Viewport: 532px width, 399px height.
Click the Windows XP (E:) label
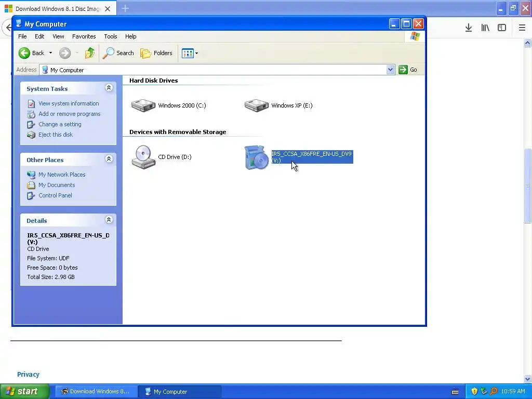292,105
